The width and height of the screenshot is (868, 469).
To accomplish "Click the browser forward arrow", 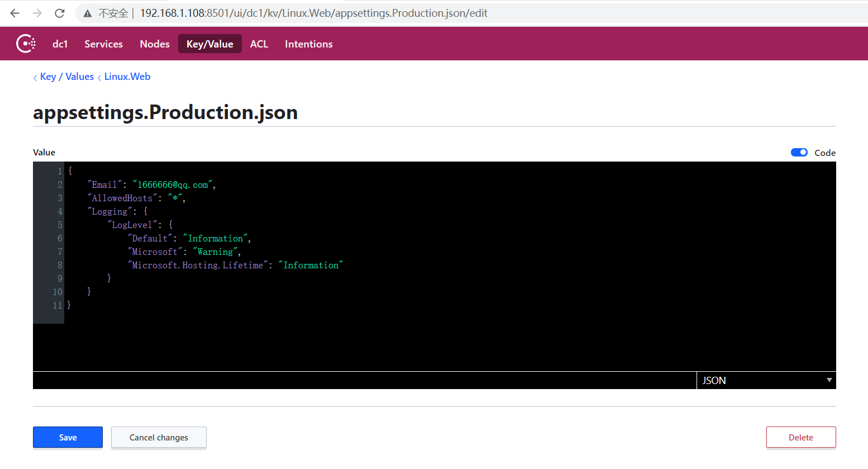I will (37, 13).
